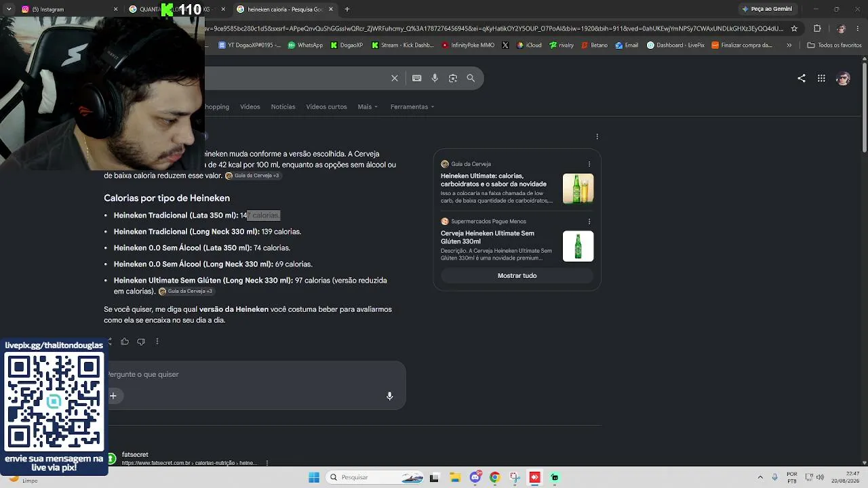
Task: Click the Peça ao Gemini button
Action: click(x=767, y=9)
